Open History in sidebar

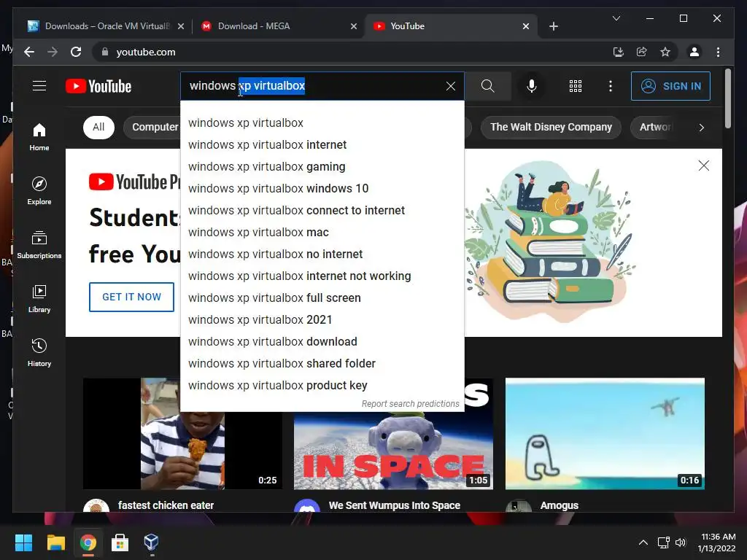coord(39,352)
